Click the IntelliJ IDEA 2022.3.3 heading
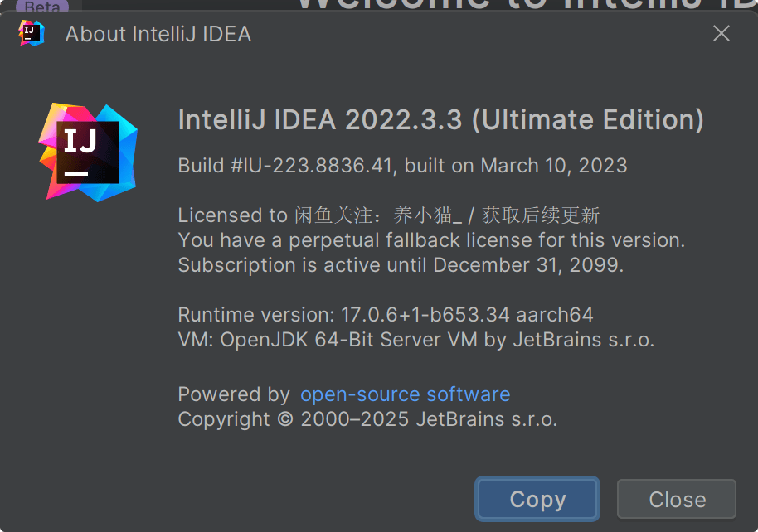This screenshot has height=532, width=758. coord(441,119)
